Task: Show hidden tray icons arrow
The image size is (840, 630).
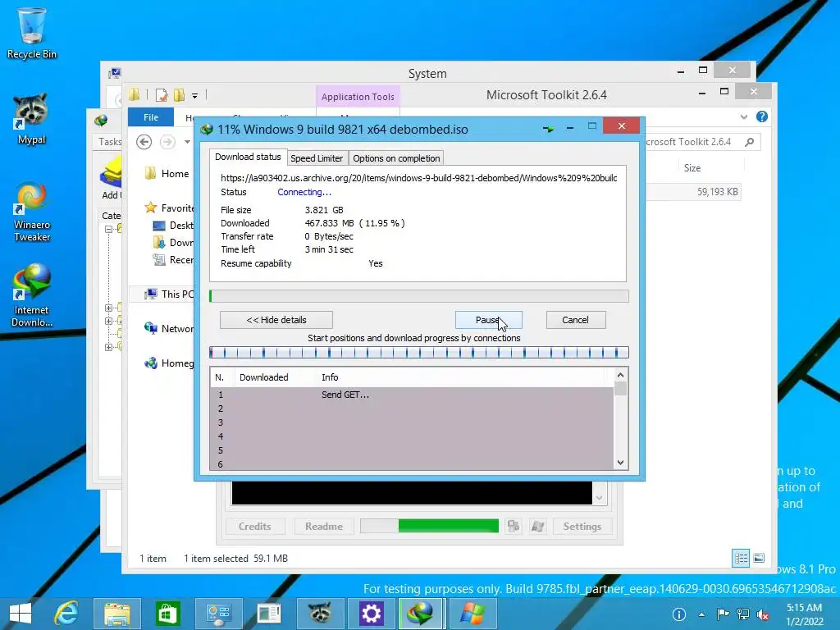Action: [701, 614]
